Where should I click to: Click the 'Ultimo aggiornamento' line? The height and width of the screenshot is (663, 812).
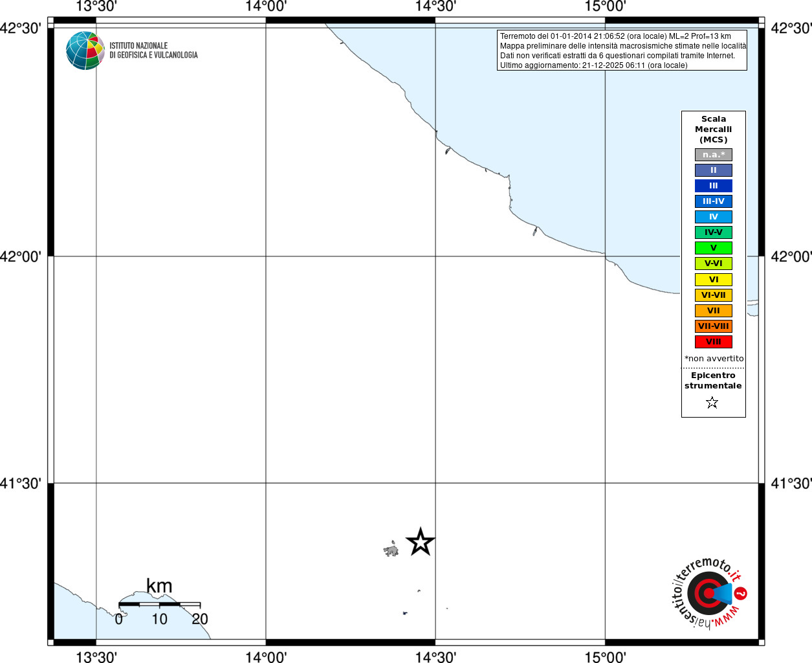pos(593,65)
